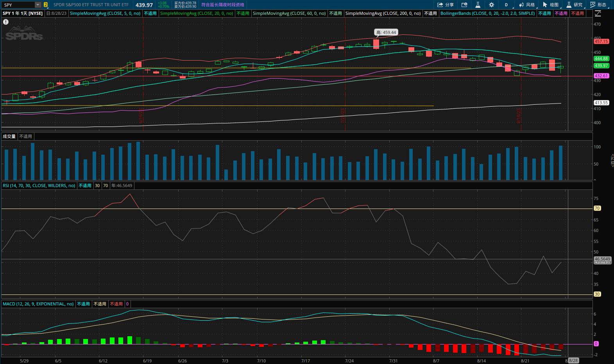Click the exclamation alert icon on chart
Image resolution: width=614 pixels, height=364 pixels.
point(6,22)
